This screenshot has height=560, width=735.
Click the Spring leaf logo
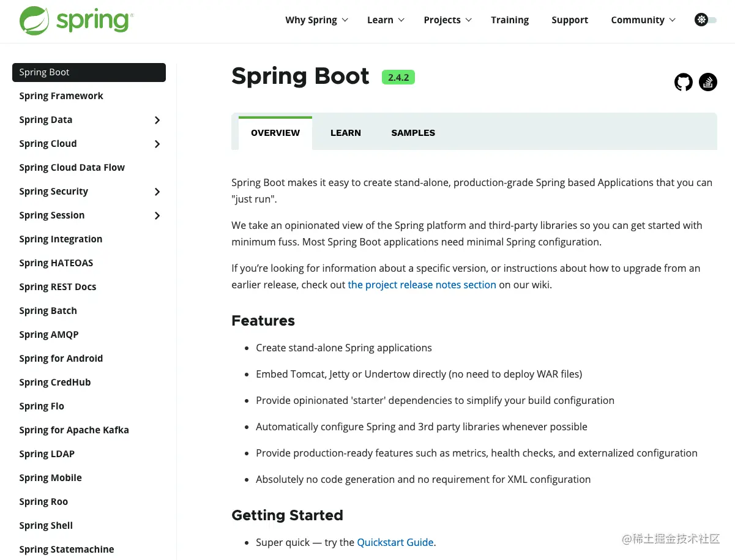click(x=35, y=20)
